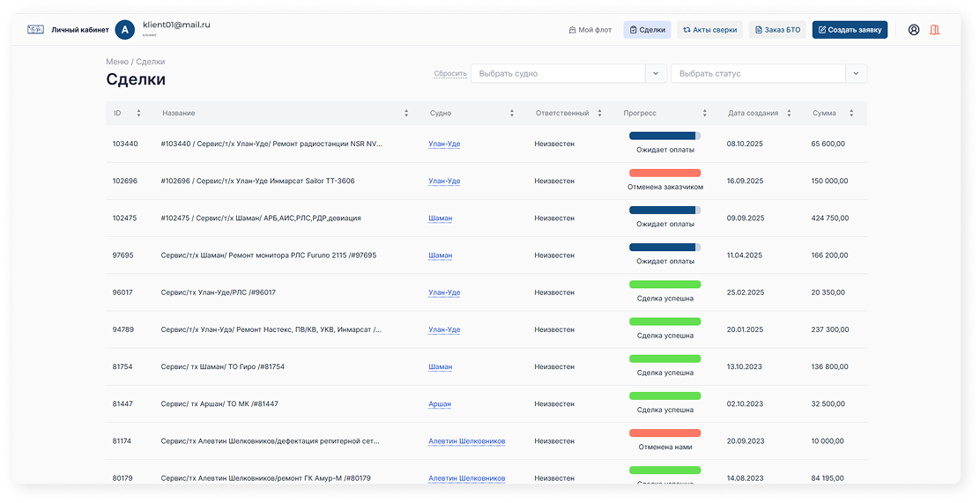Sort table by ID column arrows
This screenshot has width=980, height=503.
[138, 114]
